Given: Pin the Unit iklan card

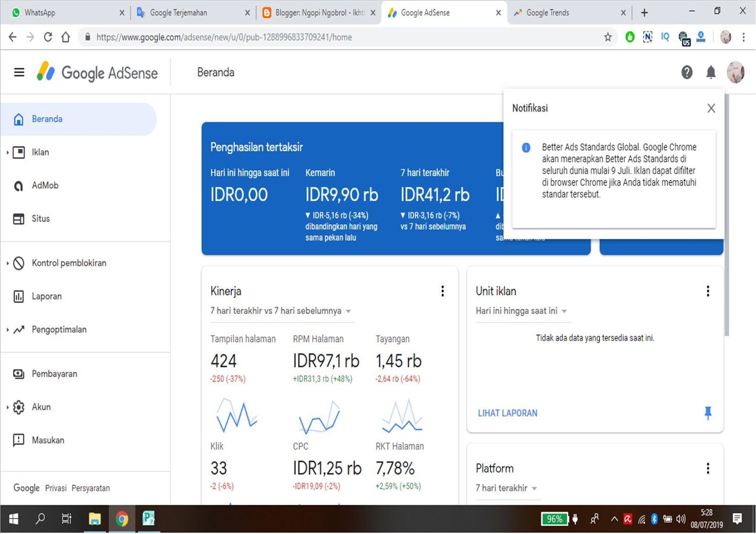Looking at the screenshot, I should click(708, 413).
